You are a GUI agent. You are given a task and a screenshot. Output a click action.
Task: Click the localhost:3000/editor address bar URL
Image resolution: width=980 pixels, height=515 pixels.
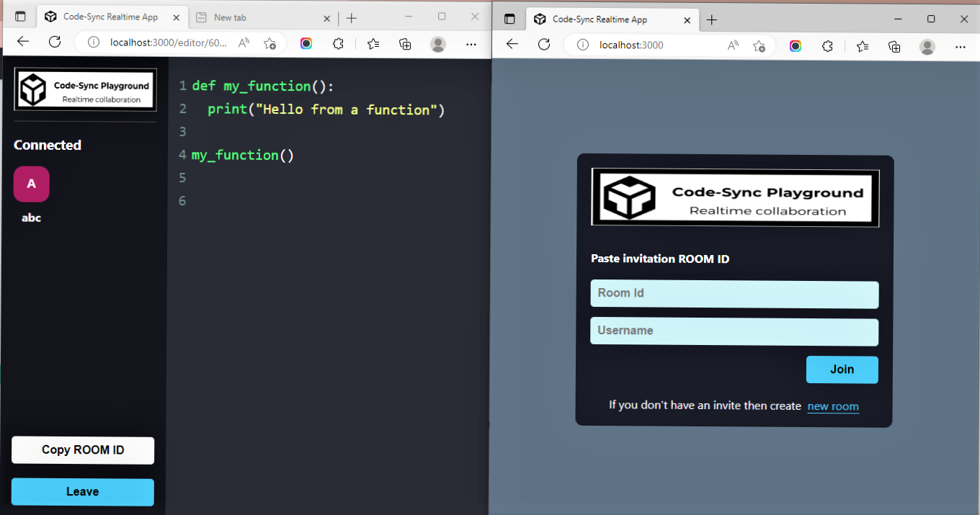pos(168,42)
